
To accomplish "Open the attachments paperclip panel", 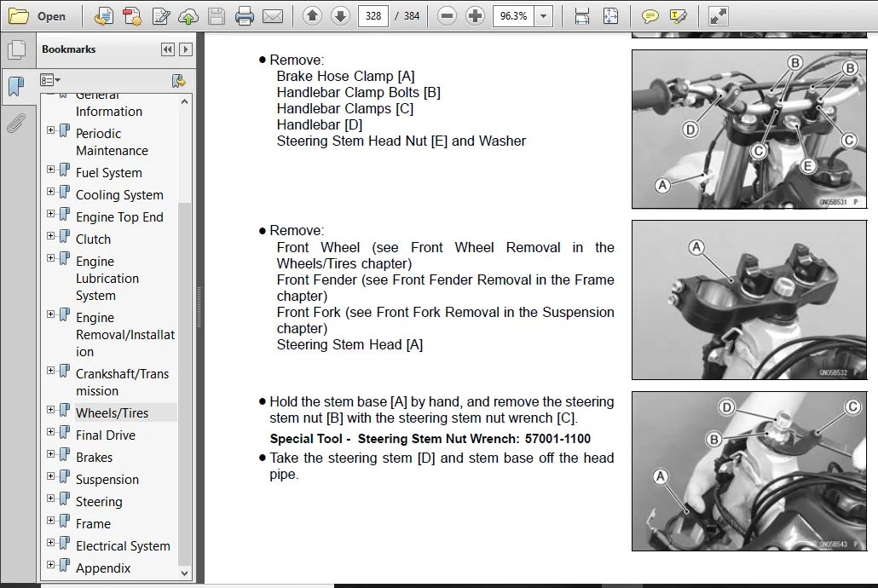I will coord(17,123).
